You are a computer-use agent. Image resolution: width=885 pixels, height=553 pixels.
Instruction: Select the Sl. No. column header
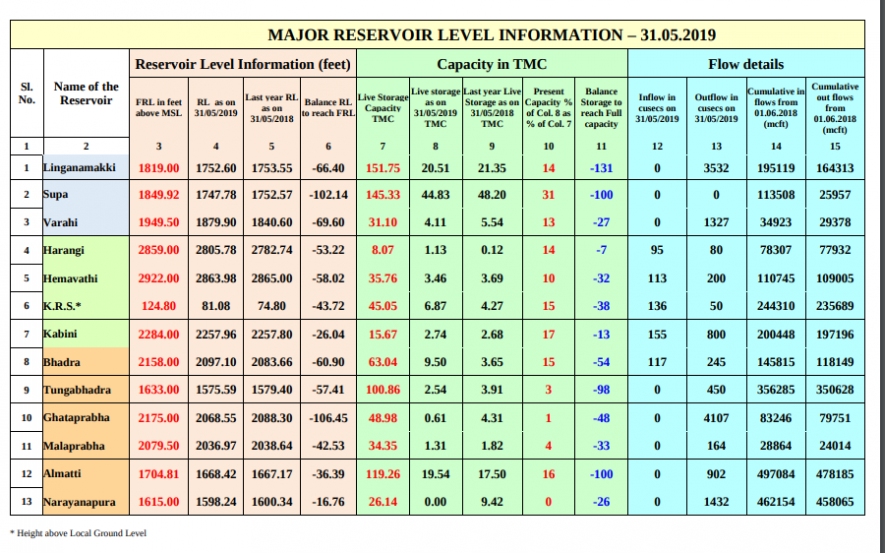(27, 93)
